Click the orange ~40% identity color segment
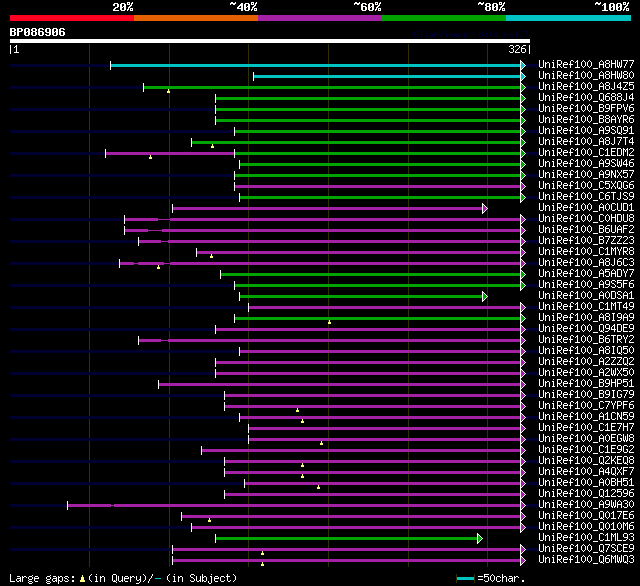This screenshot has height=586, width=640. [x=196, y=18]
